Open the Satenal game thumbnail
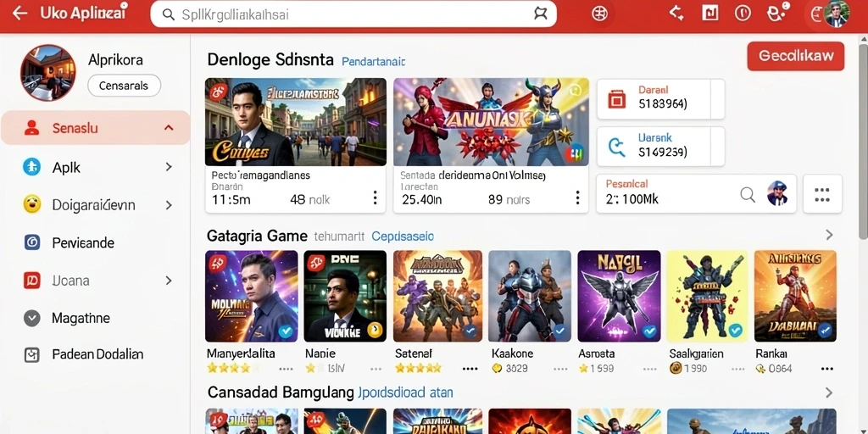Screen dimensions: 868x434 pyautogui.click(x=438, y=296)
